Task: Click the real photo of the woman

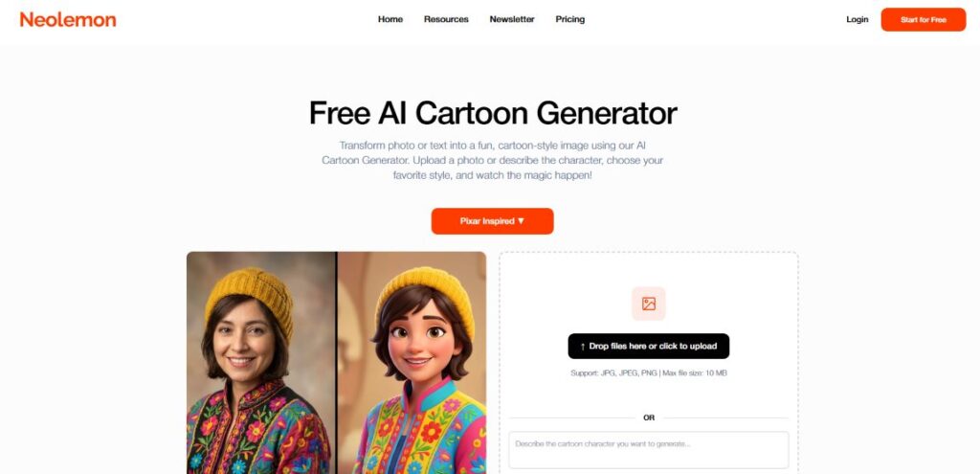Action: (261, 363)
